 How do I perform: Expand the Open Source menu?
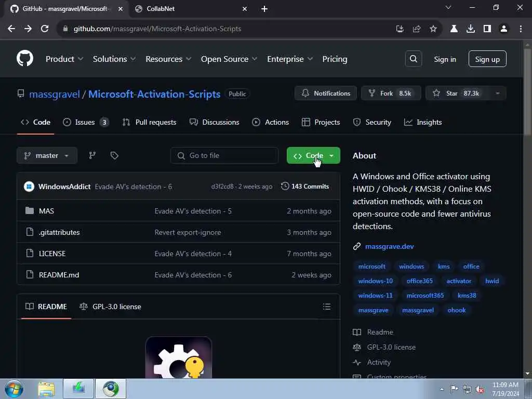(x=229, y=59)
